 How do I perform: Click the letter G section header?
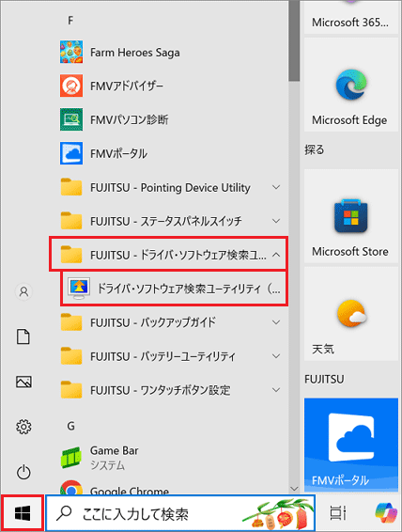70,426
